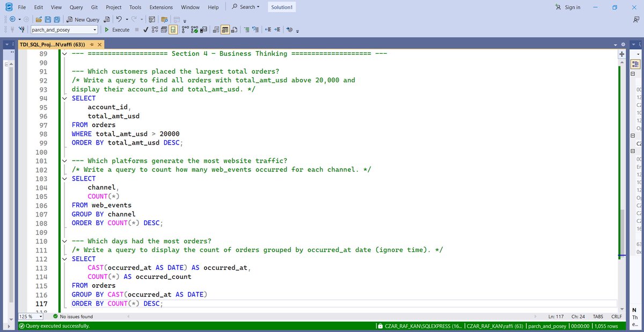Open the Extensions menu
The height and width of the screenshot is (332, 644).
(161, 7)
